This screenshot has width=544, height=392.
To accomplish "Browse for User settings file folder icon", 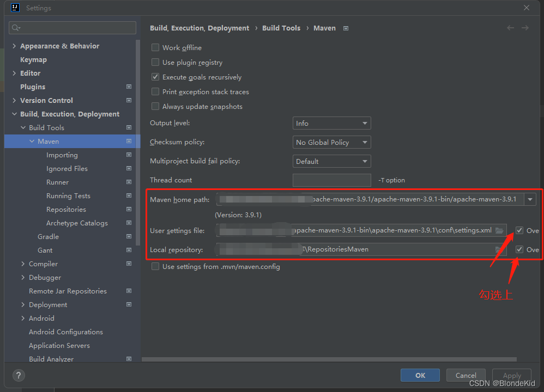I will coord(499,230).
